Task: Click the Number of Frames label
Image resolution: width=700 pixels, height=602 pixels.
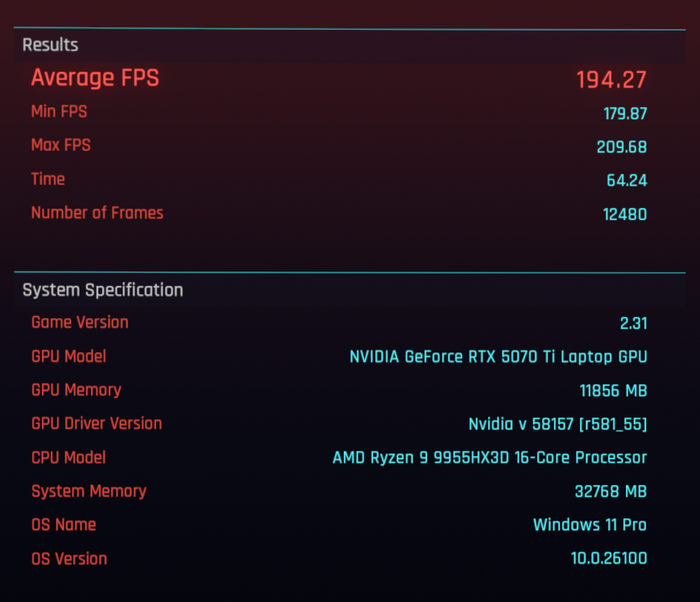Action: click(97, 213)
